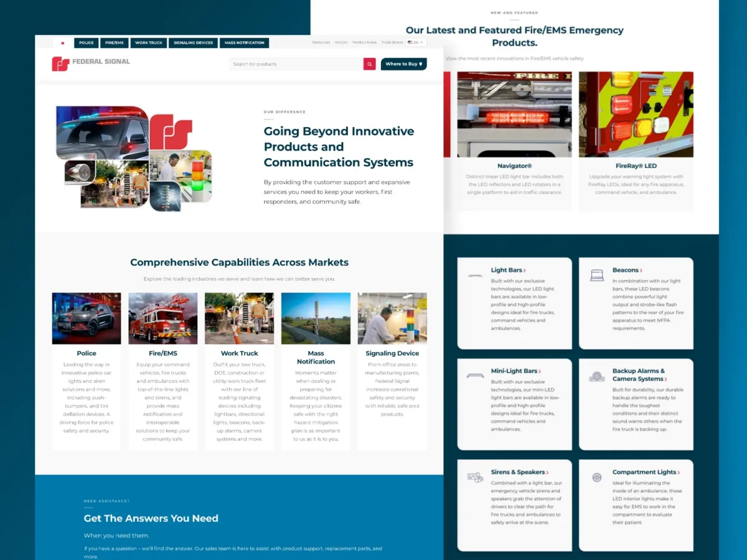Image resolution: width=747 pixels, height=560 pixels.
Task: Click the Going Beyond Innovative Products heading
Action: [x=339, y=147]
